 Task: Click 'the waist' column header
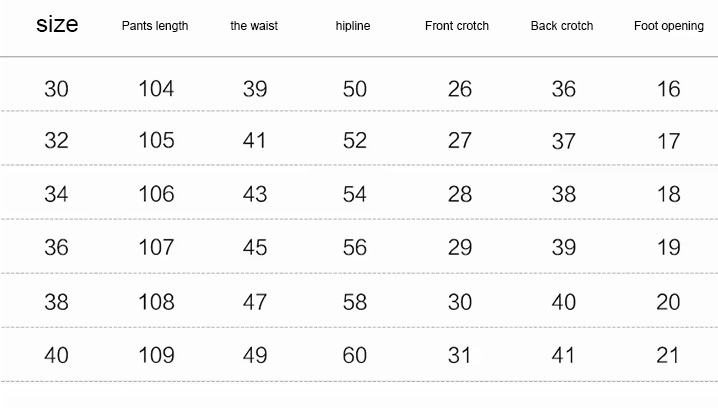(254, 26)
